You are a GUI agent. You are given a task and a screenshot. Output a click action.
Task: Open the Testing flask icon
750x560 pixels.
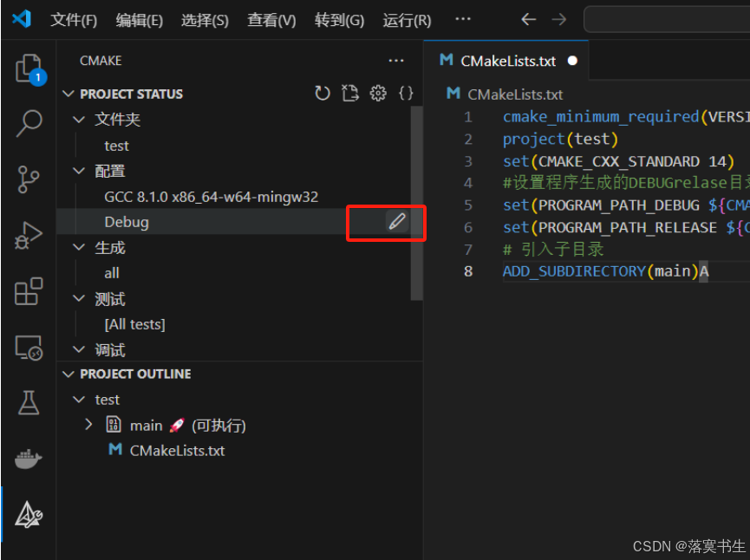pos(29,403)
